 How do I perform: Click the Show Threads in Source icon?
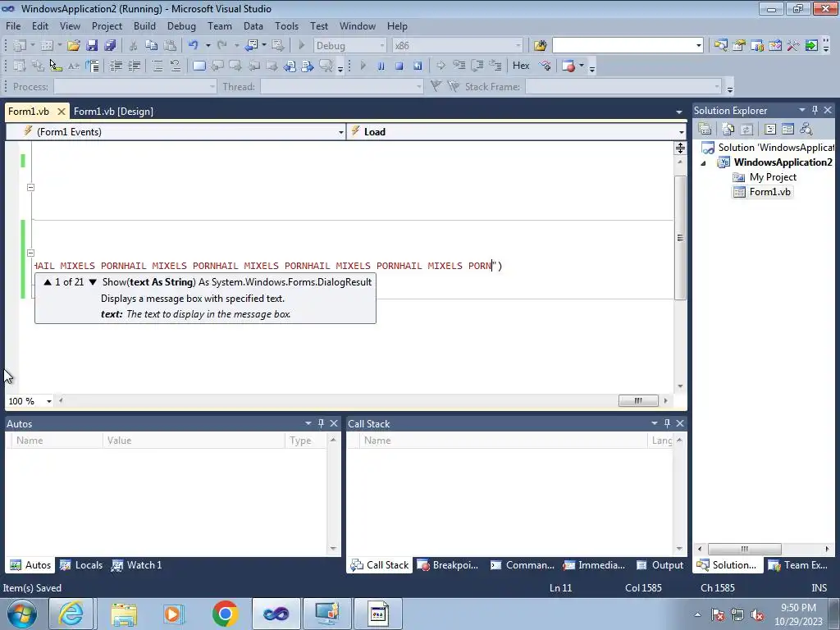tap(545, 66)
